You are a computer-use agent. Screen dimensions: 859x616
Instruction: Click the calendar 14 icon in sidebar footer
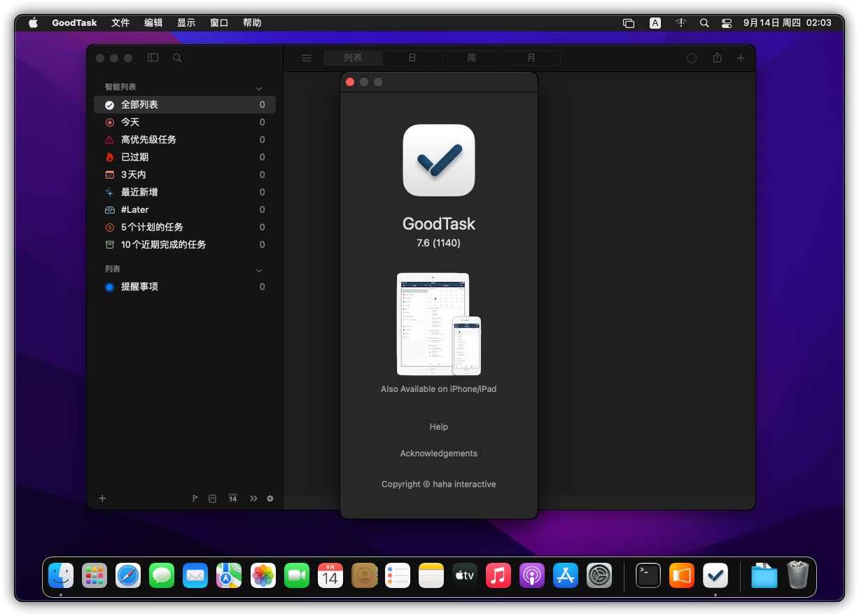click(233, 498)
